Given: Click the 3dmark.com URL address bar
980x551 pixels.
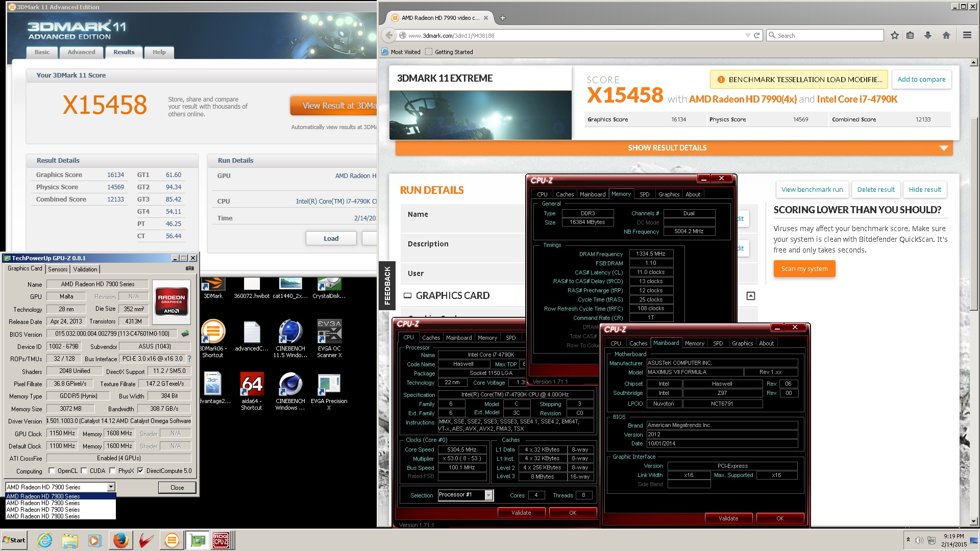Looking at the screenshot, I should coord(572,36).
